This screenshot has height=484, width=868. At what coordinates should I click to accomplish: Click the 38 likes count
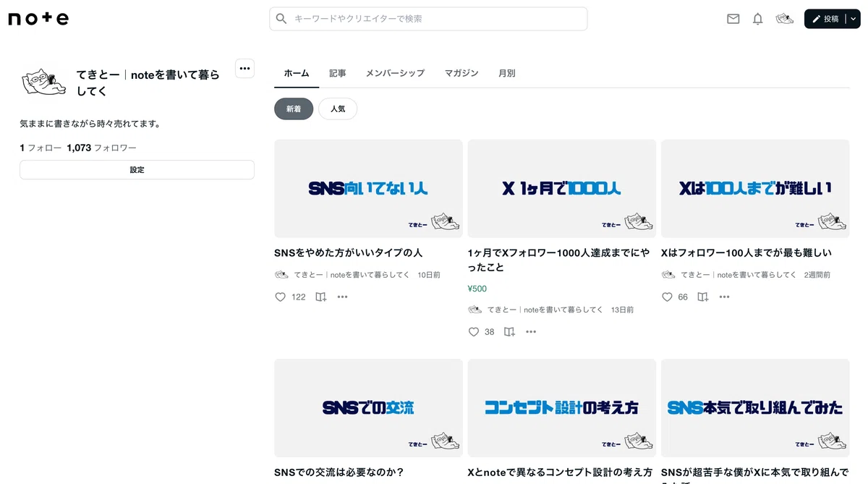pyautogui.click(x=490, y=332)
